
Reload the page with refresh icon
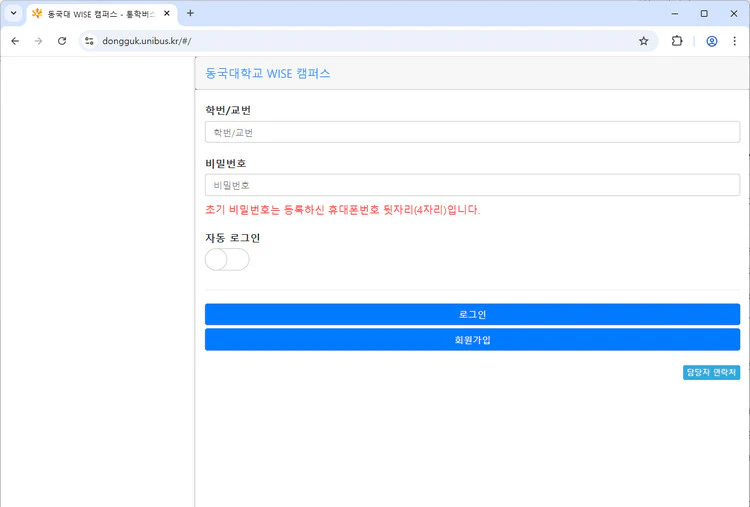[62, 41]
